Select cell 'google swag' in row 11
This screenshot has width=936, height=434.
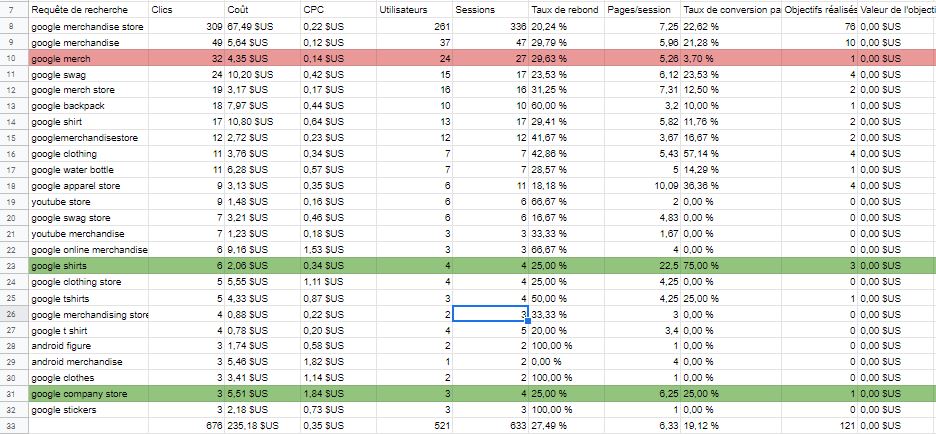[x=88, y=75]
